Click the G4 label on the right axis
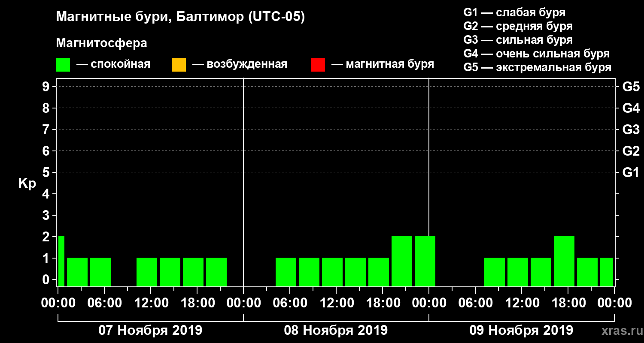The image size is (644, 343). tap(631, 108)
